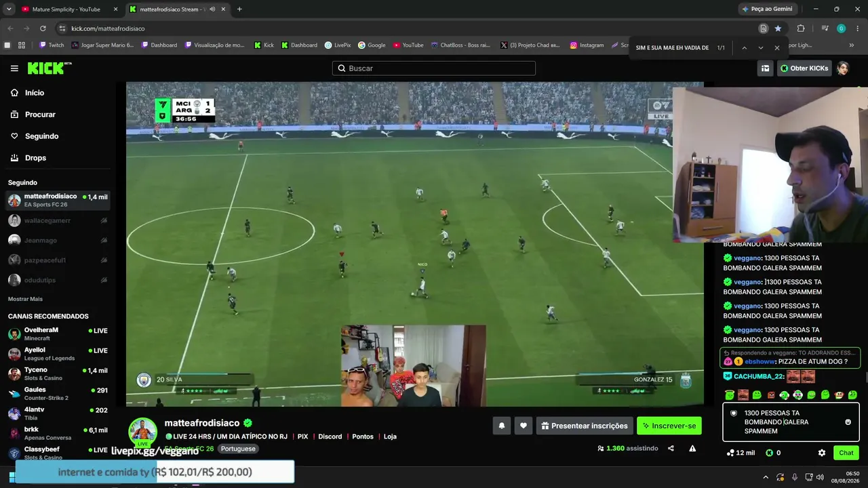Open the emoji picker in chat input
868x488 pixels.
(848, 422)
